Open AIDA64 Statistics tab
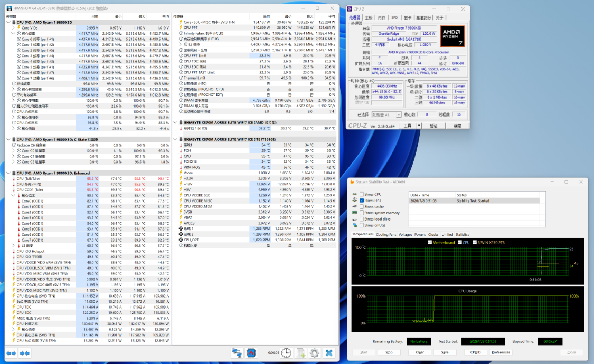594x364 pixels. pos(462,235)
